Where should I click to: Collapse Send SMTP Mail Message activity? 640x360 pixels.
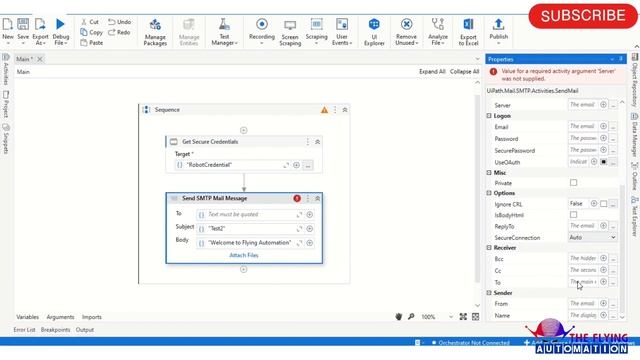(318, 198)
